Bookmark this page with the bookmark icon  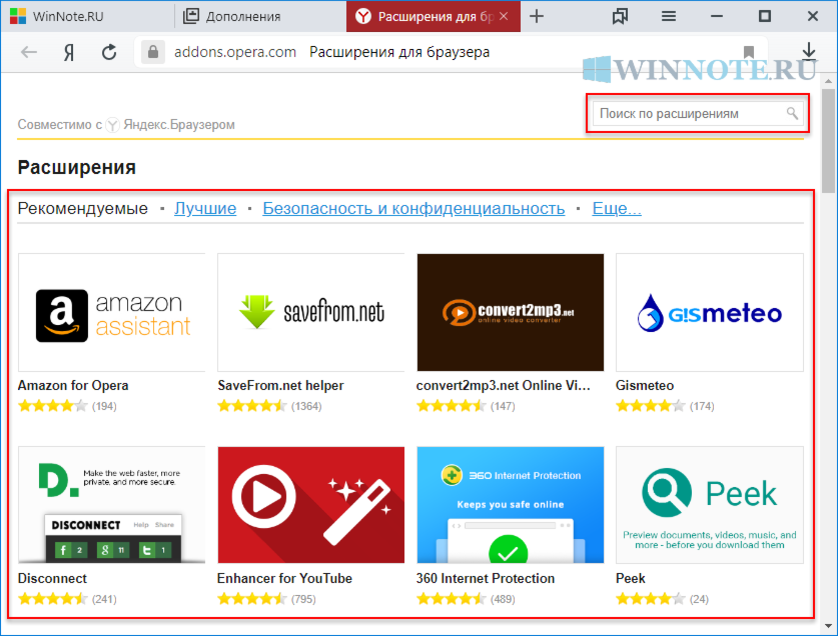(x=749, y=52)
